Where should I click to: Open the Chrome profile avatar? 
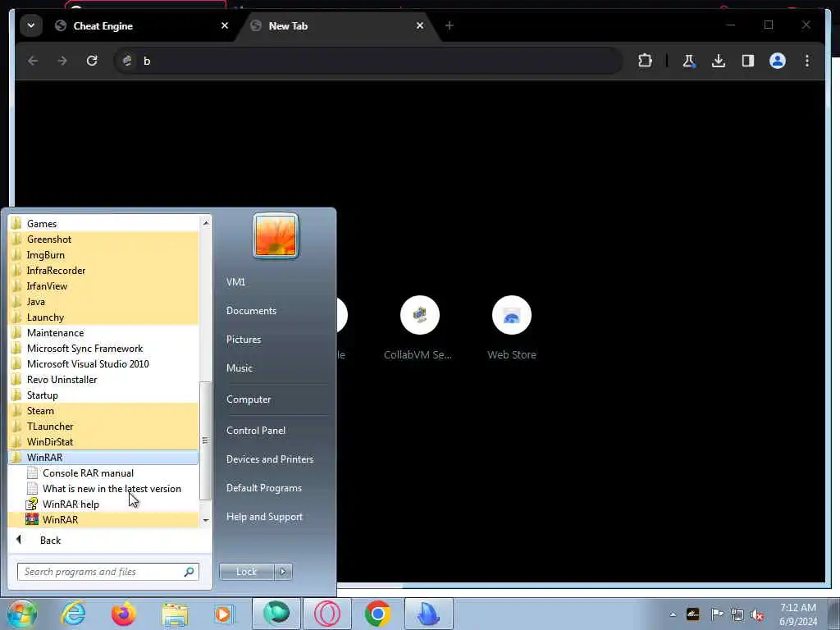(x=778, y=61)
